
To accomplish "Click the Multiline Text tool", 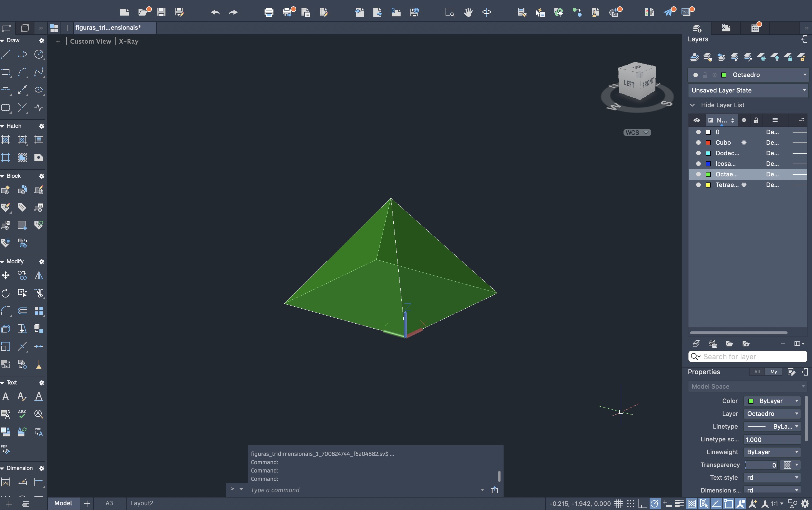I will 6,396.
